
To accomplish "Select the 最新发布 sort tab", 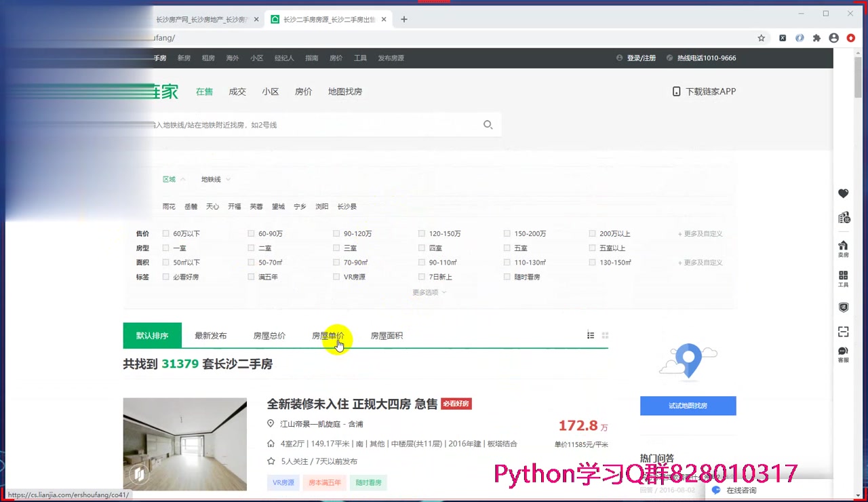I will pos(211,335).
